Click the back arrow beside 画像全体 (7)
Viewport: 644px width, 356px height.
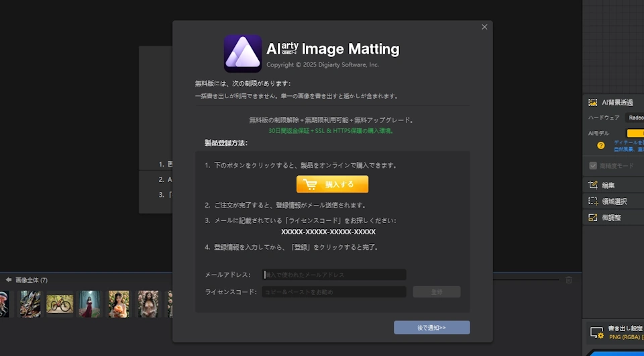click(8, 280)
